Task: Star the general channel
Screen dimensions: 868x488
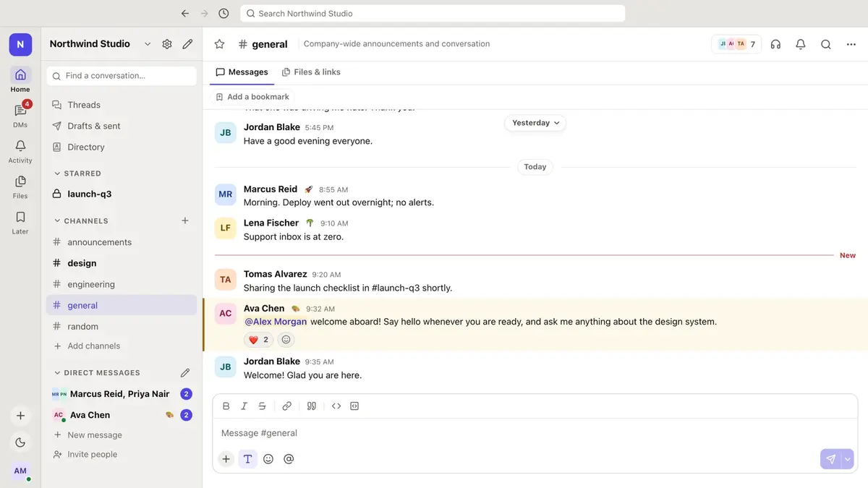Action: pyautogui.click(x=219, y=44)
